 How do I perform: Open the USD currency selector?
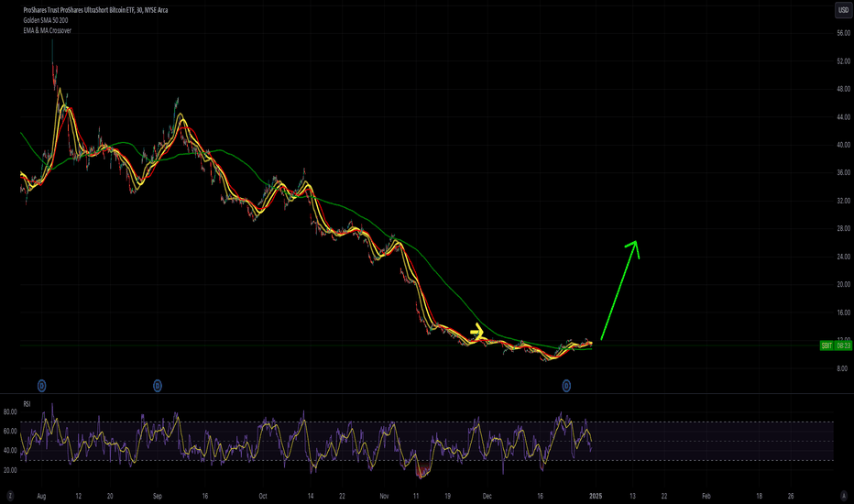point(843,10)
